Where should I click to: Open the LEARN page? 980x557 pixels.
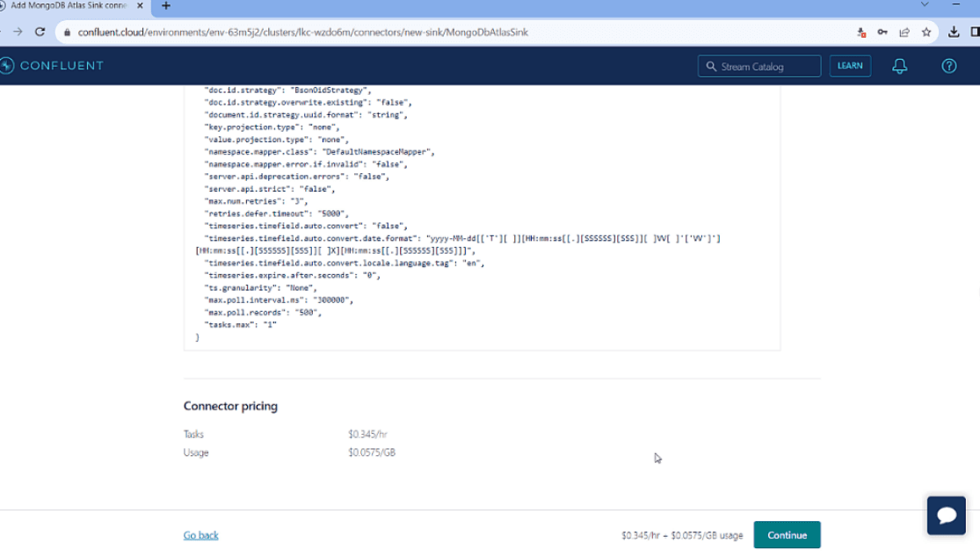click(x=850, y=66)
